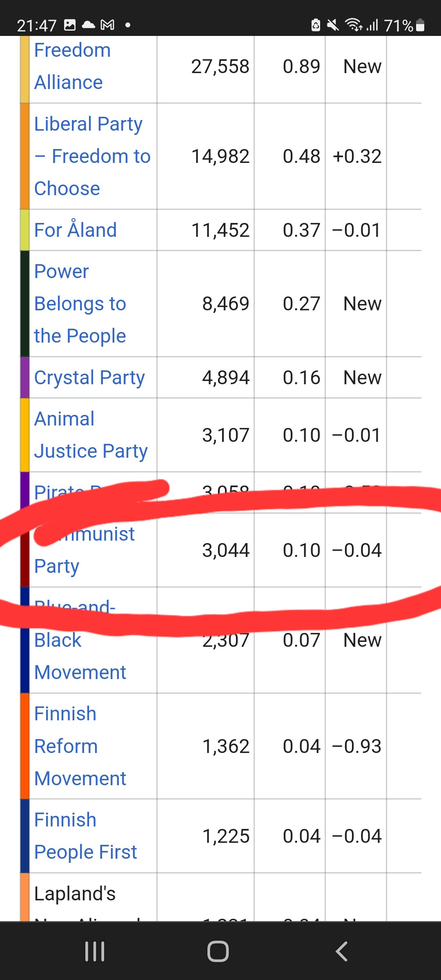Tap the muted sound status icon
The width and height of the screenshot is (441, 980).
(x=333, y=25)
